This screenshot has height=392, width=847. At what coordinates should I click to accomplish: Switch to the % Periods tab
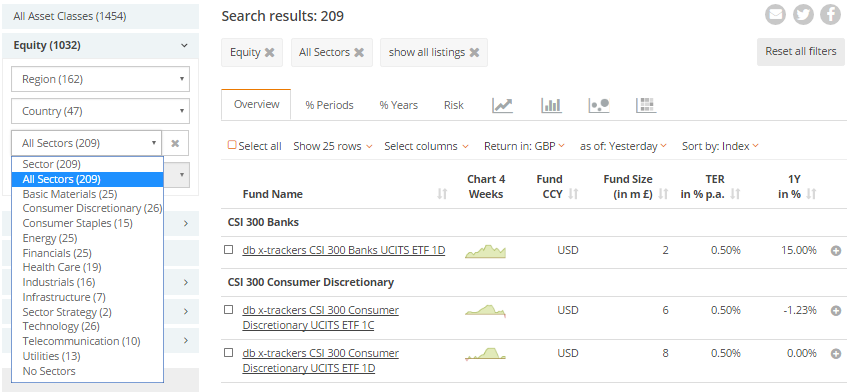pyautogui.click(x=329, y=105)
